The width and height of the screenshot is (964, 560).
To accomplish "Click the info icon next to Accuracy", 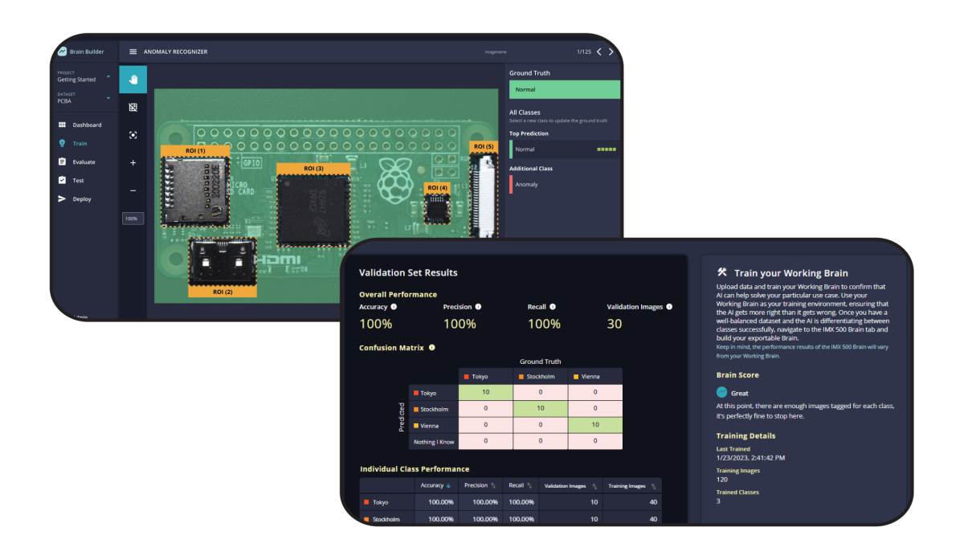I will (394, 307).
